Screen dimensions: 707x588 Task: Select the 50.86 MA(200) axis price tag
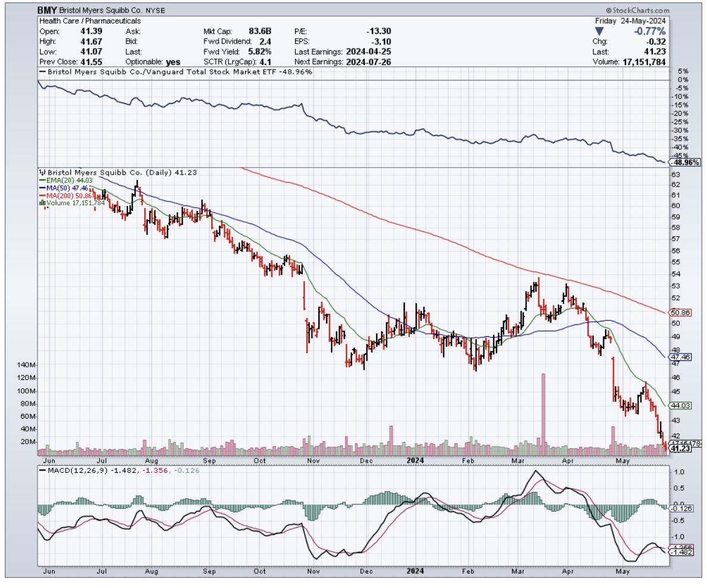(x=680, y=312)
